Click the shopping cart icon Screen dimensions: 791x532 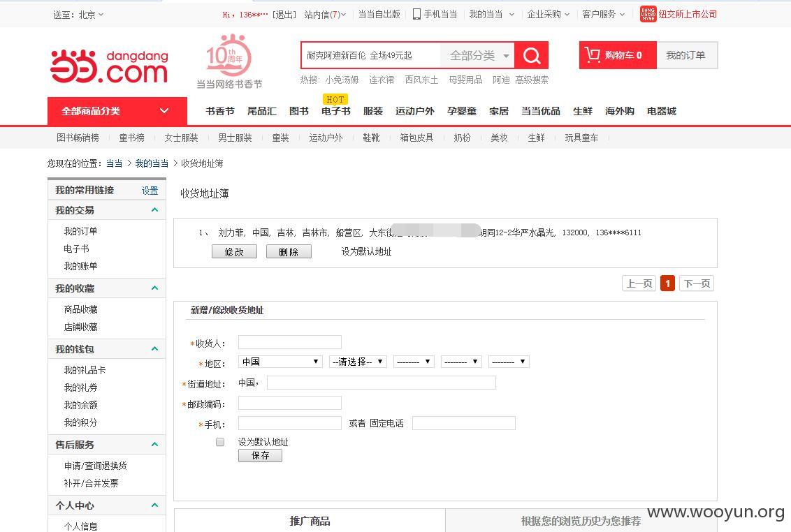click(593, 54)
